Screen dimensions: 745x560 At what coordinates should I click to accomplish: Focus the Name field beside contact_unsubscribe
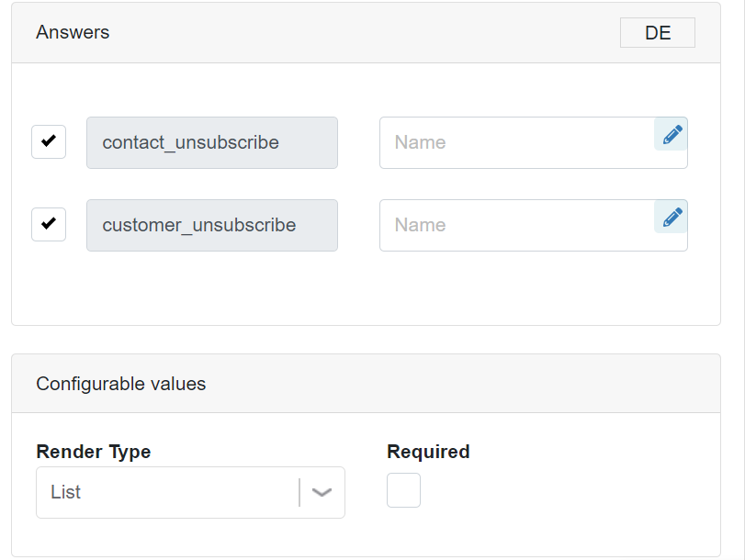(517, 142)
